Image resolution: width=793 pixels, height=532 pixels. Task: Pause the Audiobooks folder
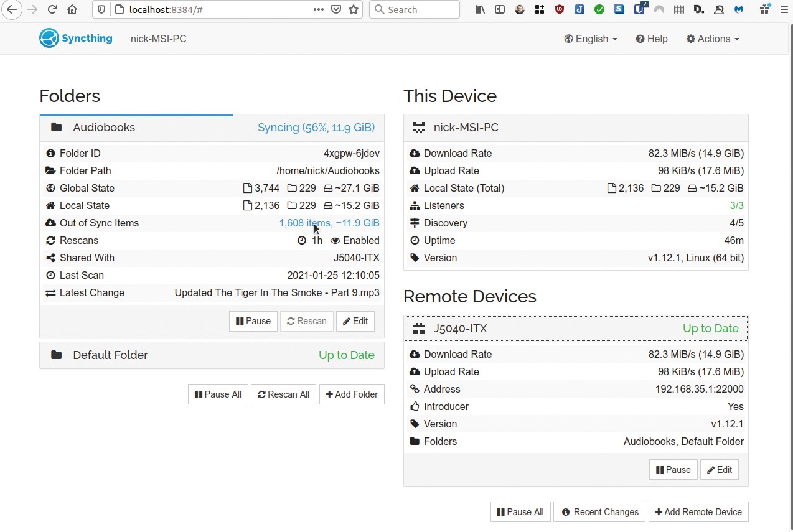253,321
